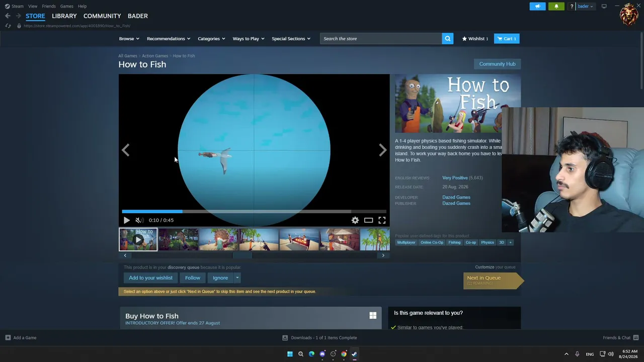Open the Community Hub
This screenshot has height=362, width=644.
pos(497,64)
